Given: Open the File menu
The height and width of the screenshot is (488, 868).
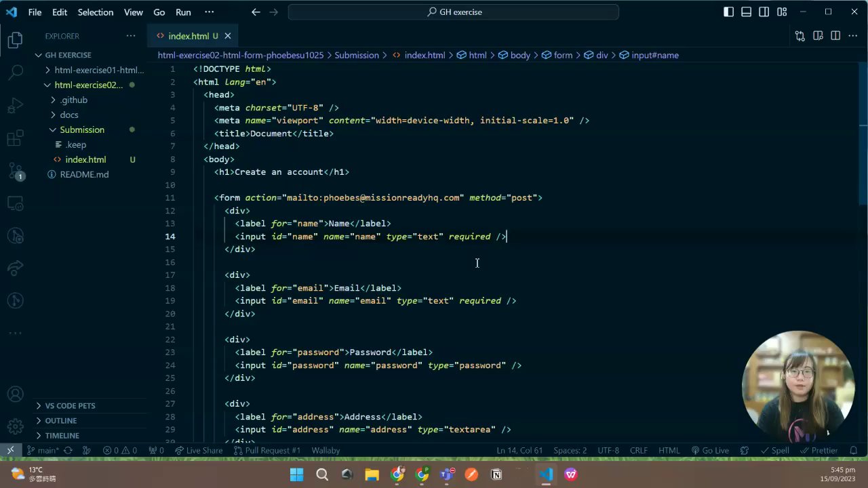Looking at the screenshot, I should click(x=35, y=12).
